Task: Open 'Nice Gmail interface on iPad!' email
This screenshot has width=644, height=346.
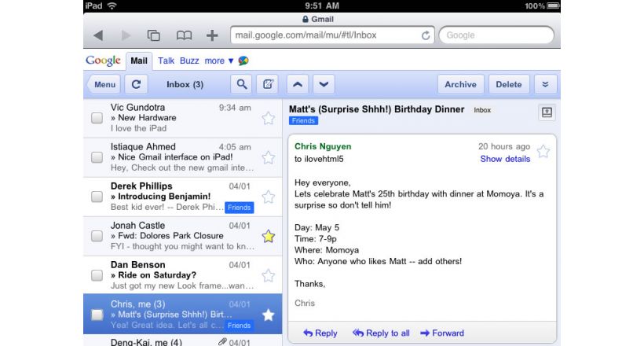Action: (x=183, y=157)
